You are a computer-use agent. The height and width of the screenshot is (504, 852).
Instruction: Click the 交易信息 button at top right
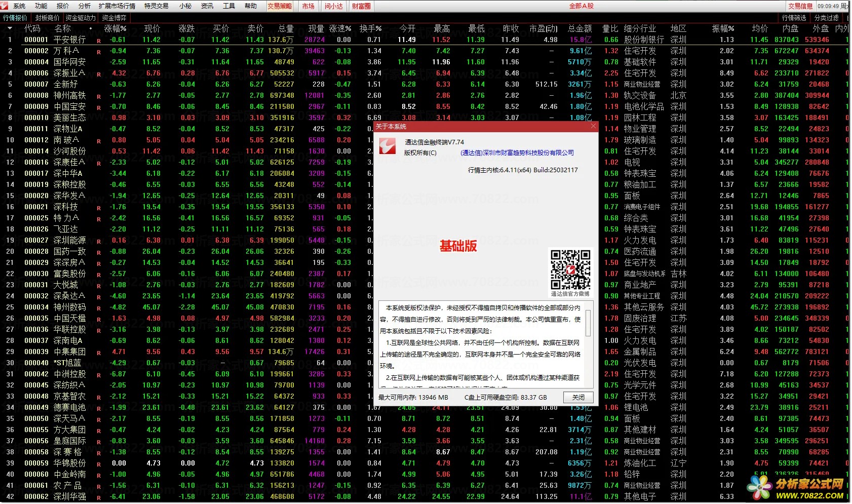coord(800,6)
